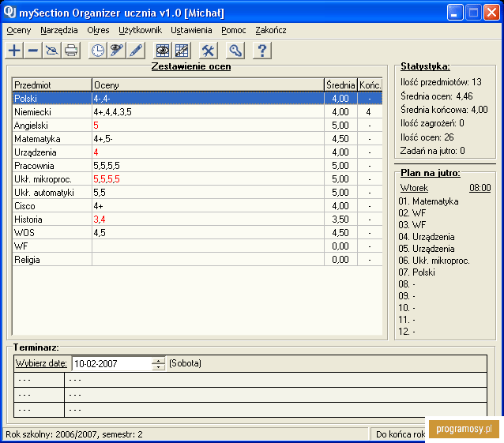
Task: Click the key toolbar icon
Action: (x=235, y=51)
